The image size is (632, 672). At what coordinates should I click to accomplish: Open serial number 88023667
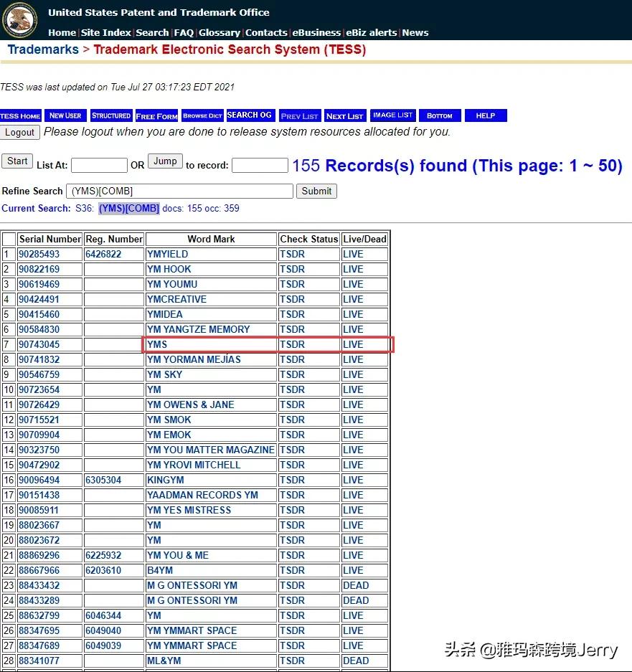39,525
